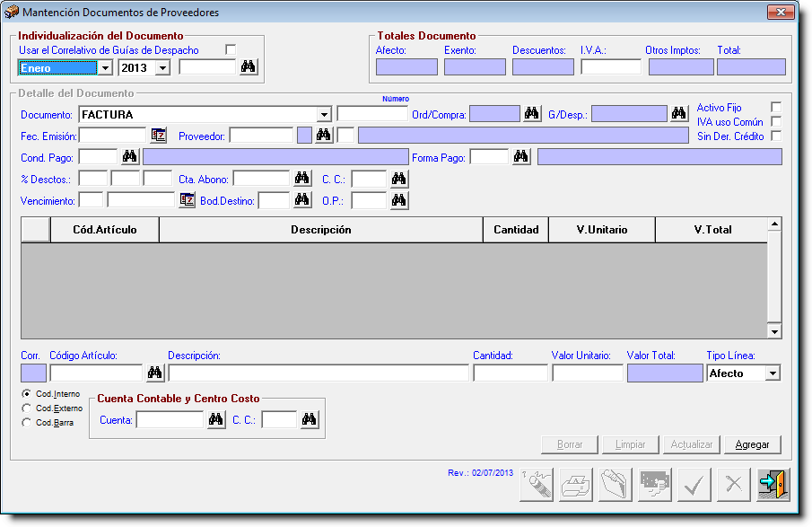Click the Cód.Artículo column header
Viewport: 812px width, 527px height.
pyautogui.click(x=105, y=230)
